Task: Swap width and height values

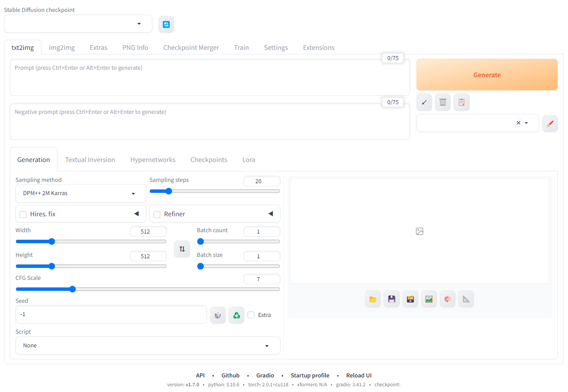Action: pyautogui.click(x=182, y=249)
